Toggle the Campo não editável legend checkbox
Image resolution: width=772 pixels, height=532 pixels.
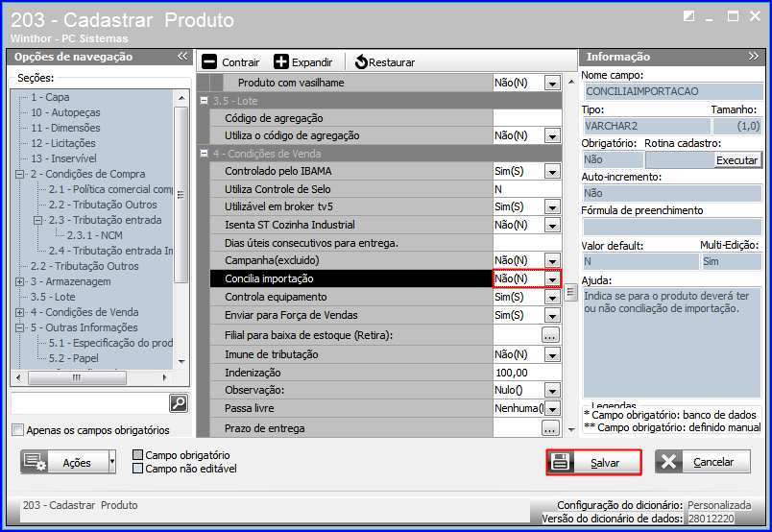pyautogui.click(x=138, y=468)
